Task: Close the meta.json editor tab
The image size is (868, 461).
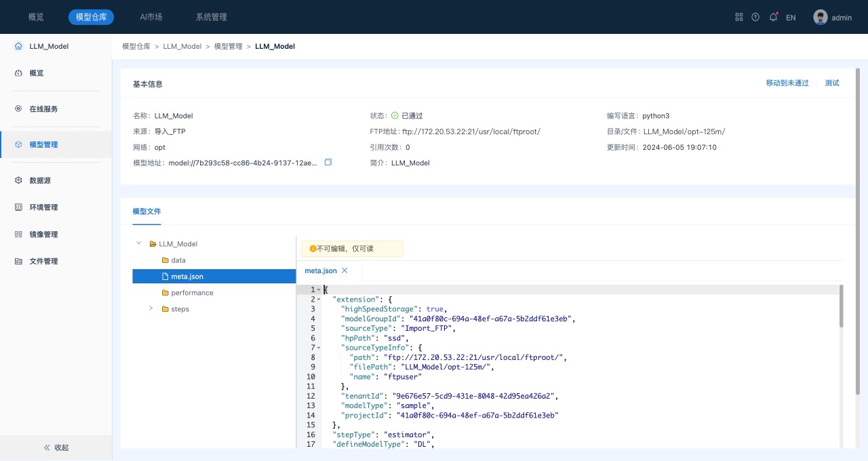Action: click(344, 270)
